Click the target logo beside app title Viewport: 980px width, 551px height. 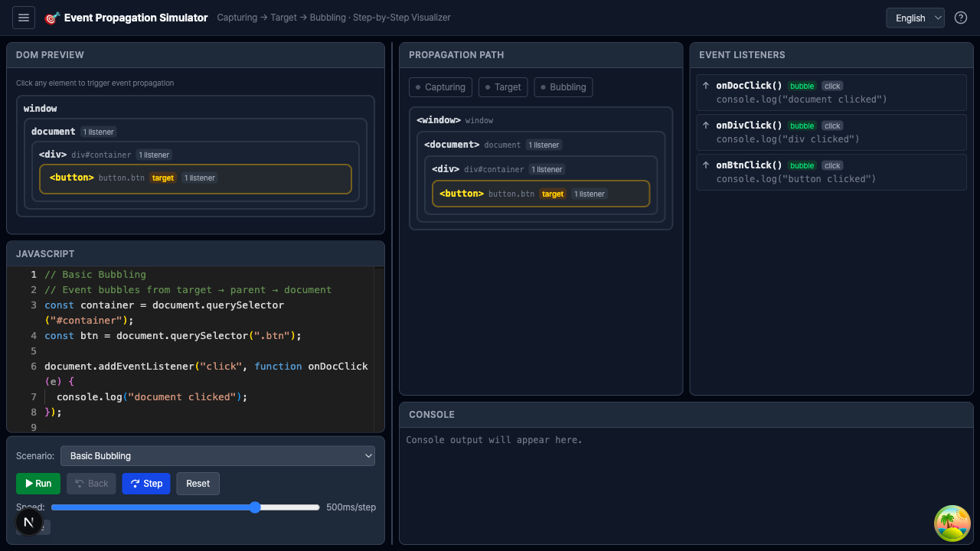pos(52,18)
